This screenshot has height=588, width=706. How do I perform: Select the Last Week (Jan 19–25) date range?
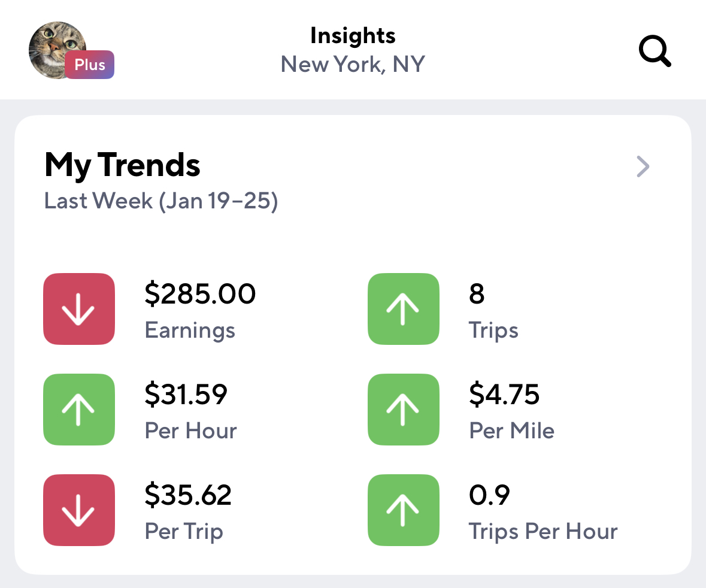[x=161, y=201]
